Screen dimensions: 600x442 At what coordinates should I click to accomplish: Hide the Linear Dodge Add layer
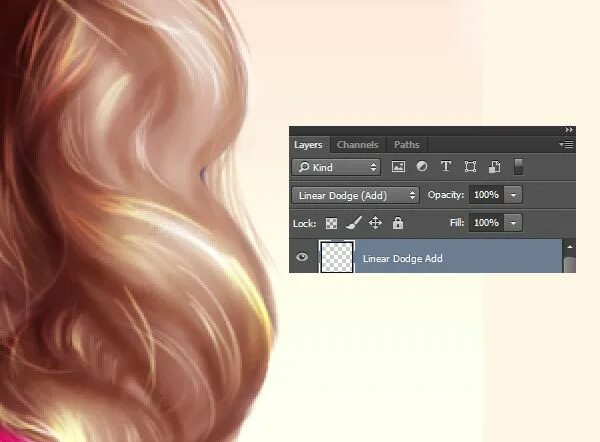click(x=302, y=257)
